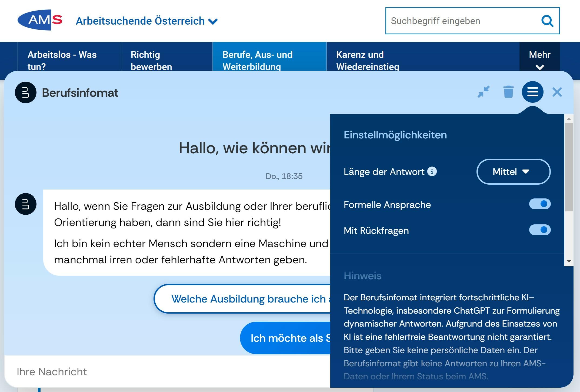Delete conversation with the trash icon

[x=508, y=92]
